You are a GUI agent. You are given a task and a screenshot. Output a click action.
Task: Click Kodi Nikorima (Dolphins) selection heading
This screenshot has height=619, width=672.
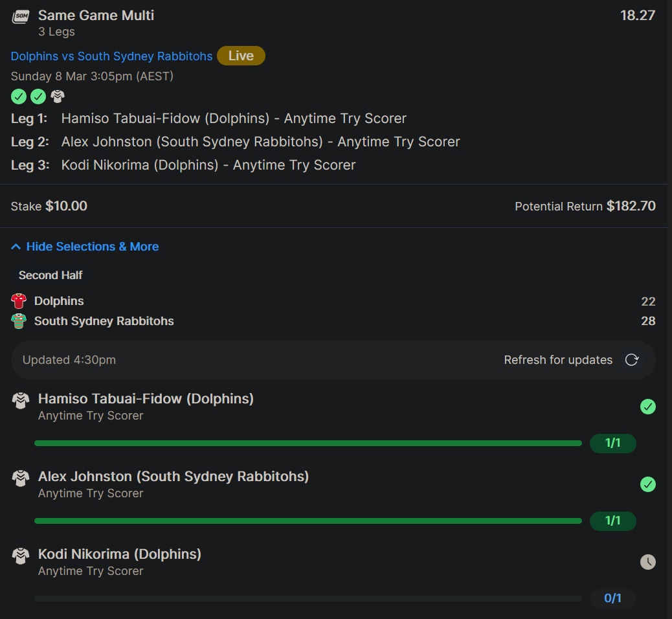pyautogui.click(x=120, y=554)
